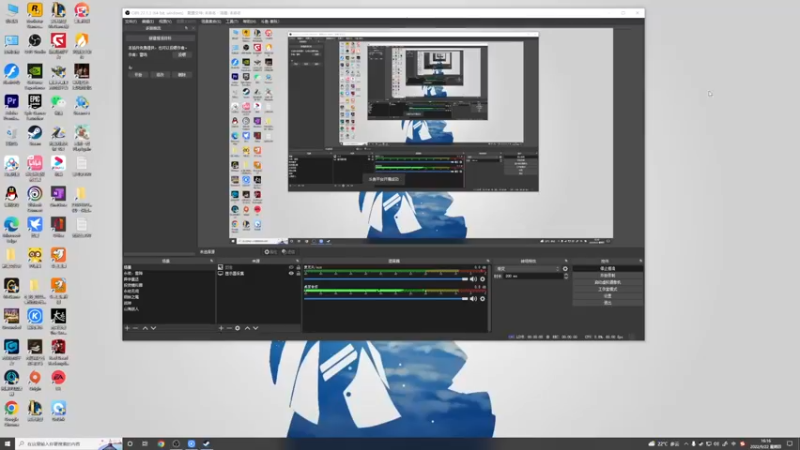Open source properties gear in Sources panel

click(x=238, y=328)
